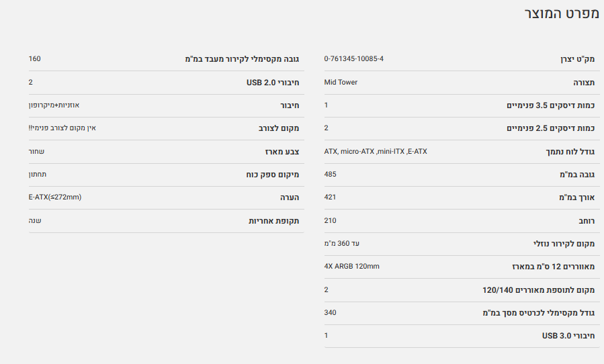
Task: Click the מיקום ספק כח label
Action: coord(272,175)
